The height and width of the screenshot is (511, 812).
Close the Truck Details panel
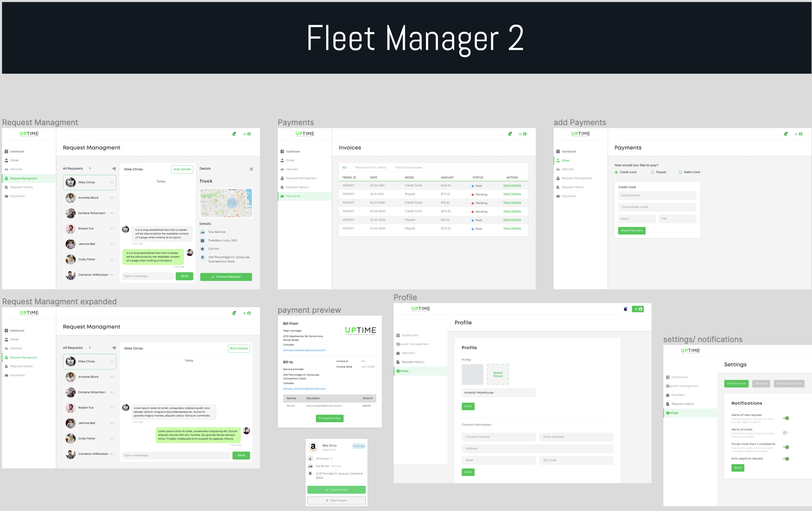tap(251, 169)
